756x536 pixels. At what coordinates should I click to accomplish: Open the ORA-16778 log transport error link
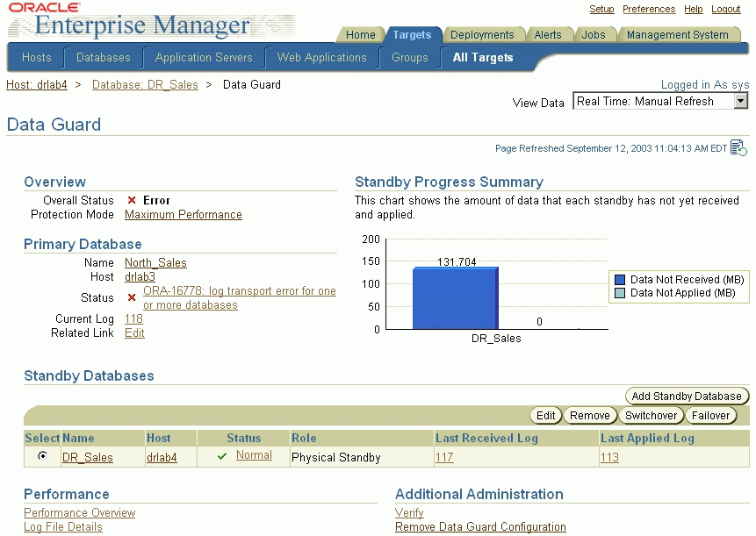(x=239, y=297)
